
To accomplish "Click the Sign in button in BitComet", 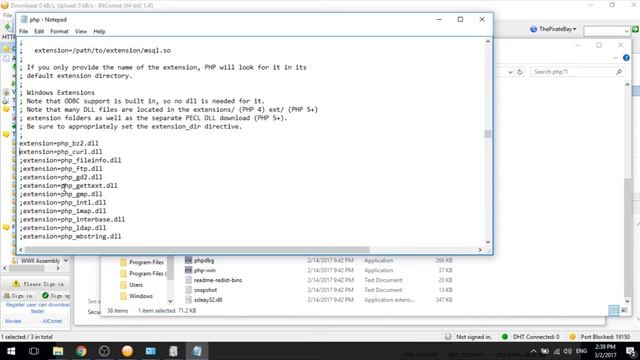I will pyautogui.click(x=18, y=296).
